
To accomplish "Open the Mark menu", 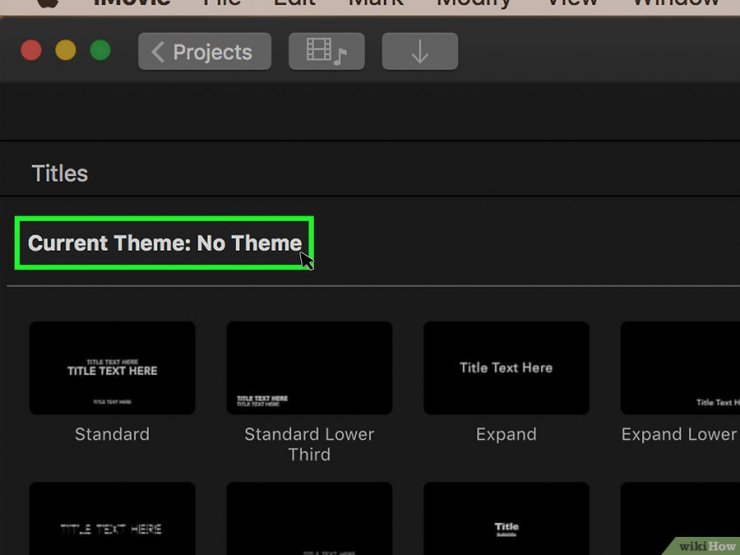I will (376, 3).
